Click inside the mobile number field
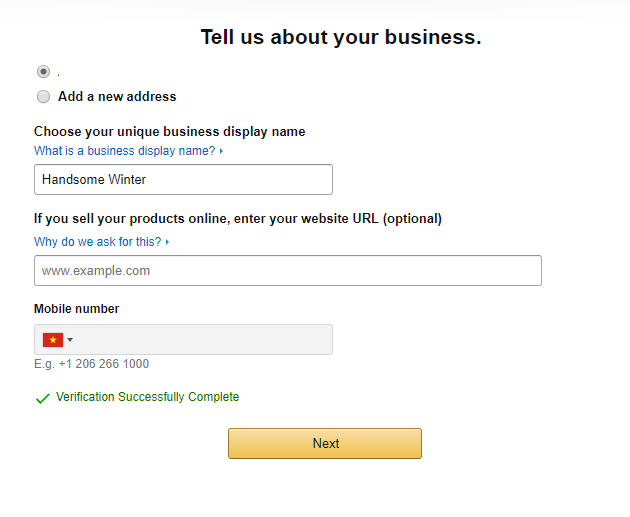This screenshot has width=630, height=517. pyautogui.click(x=203, y=340)
